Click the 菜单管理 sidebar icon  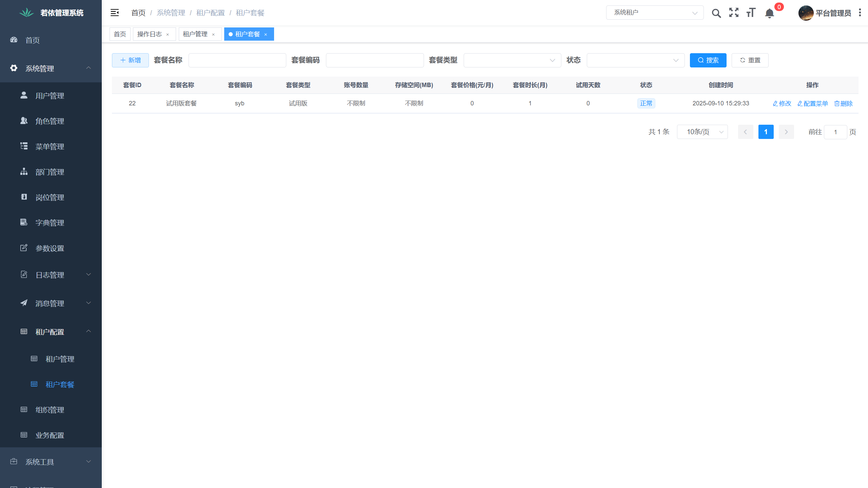[23, 146]
